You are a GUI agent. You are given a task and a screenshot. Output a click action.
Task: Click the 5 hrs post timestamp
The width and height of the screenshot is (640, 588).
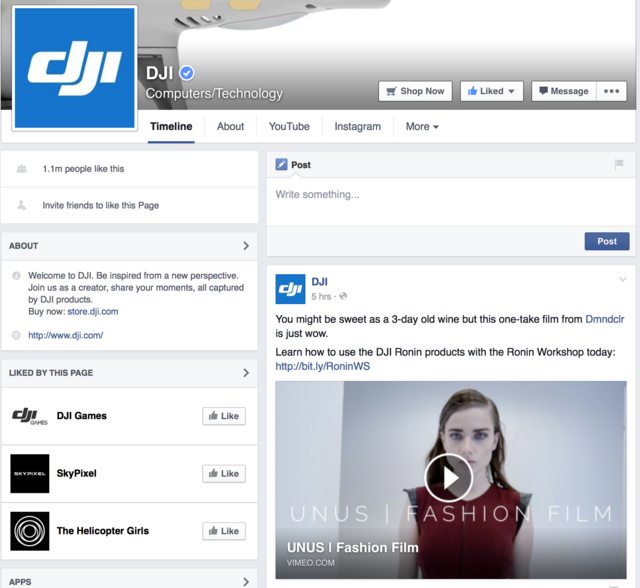click(x=321, y=296)
